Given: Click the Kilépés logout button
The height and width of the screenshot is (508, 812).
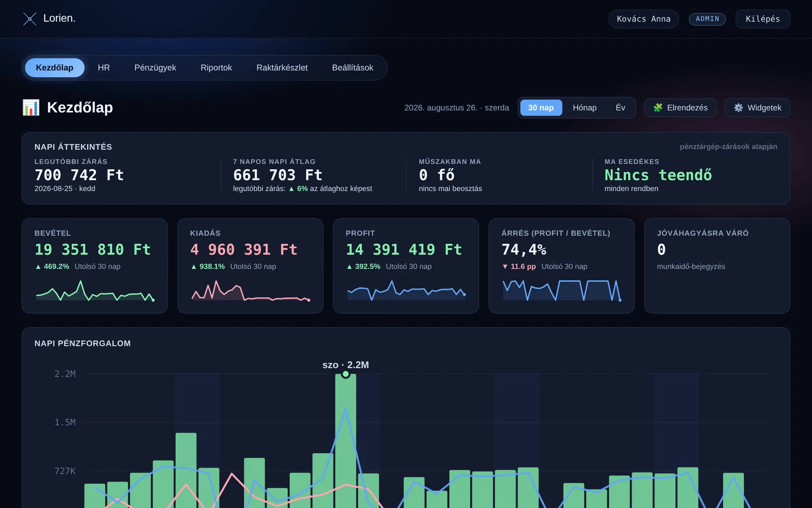Looking at the screenshot, I should (763, 19).
